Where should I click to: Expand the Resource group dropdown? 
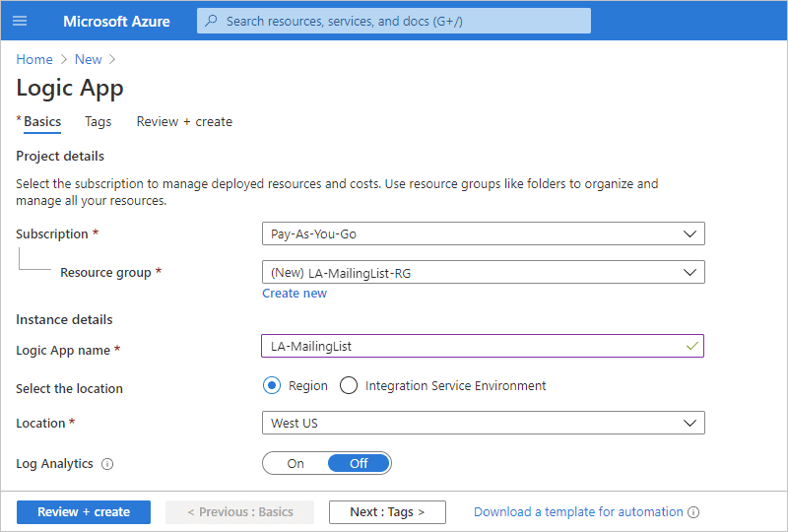[484, 272]
